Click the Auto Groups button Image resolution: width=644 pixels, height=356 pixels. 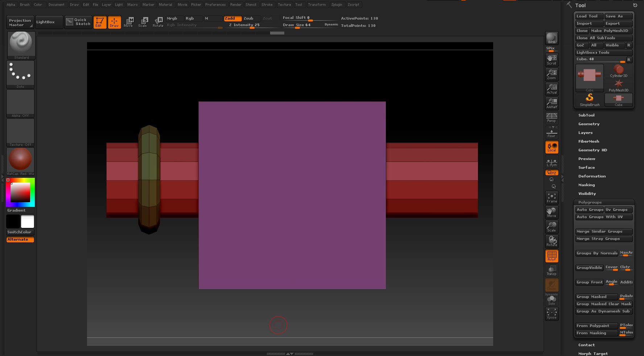(x=590, y=210)
